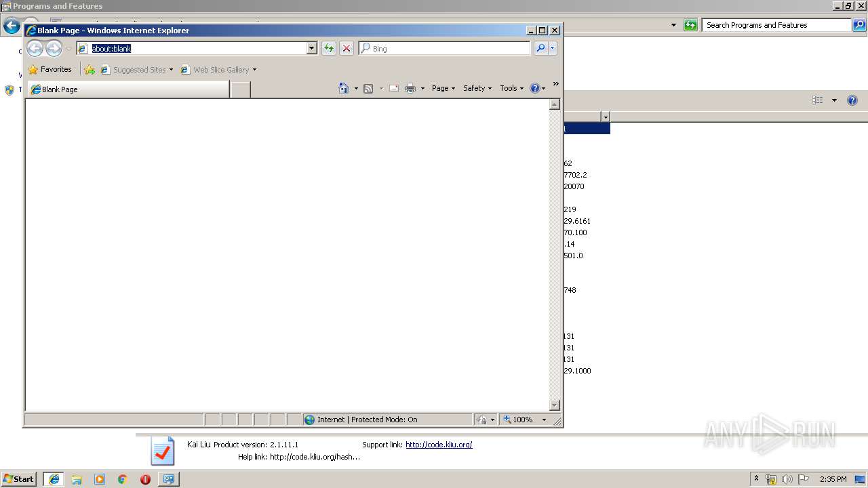Open column header filter dropdown arrow
This screenshot has width=868, height=488.
coord(606,117)
